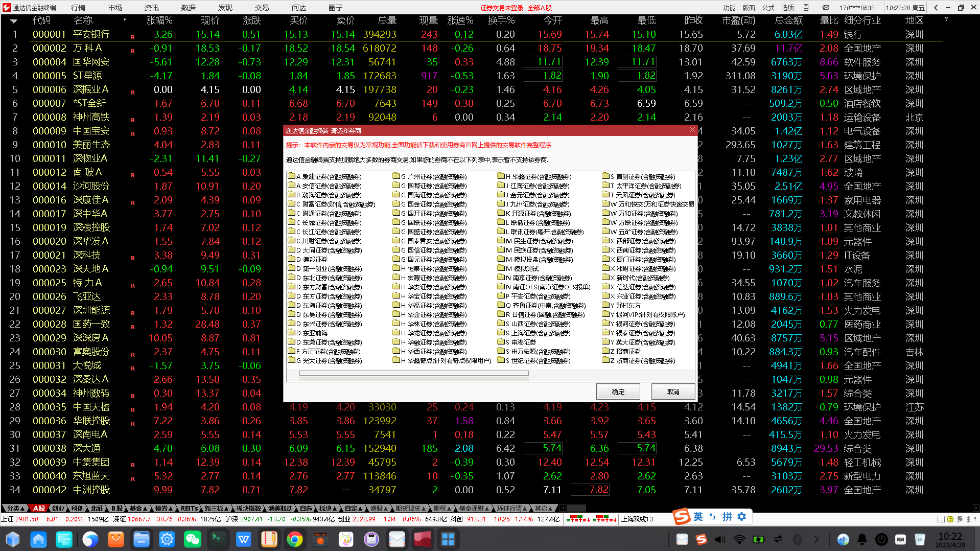Click the horizontal scrollbar in broker list
The height and width of the screenshot is (551, 980).
[x=414, y=373]
